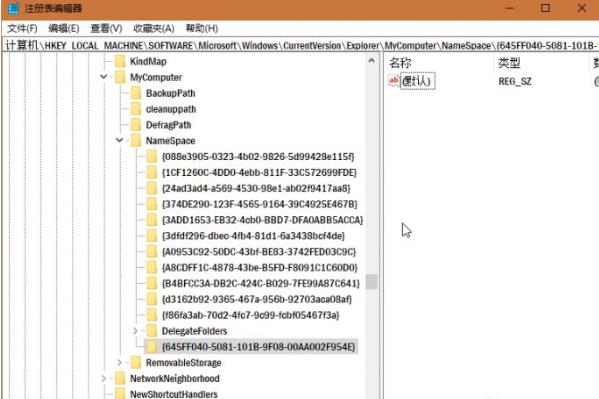Select the RemovableStorage key label
The image size is (599, 399).
[183, 362]
